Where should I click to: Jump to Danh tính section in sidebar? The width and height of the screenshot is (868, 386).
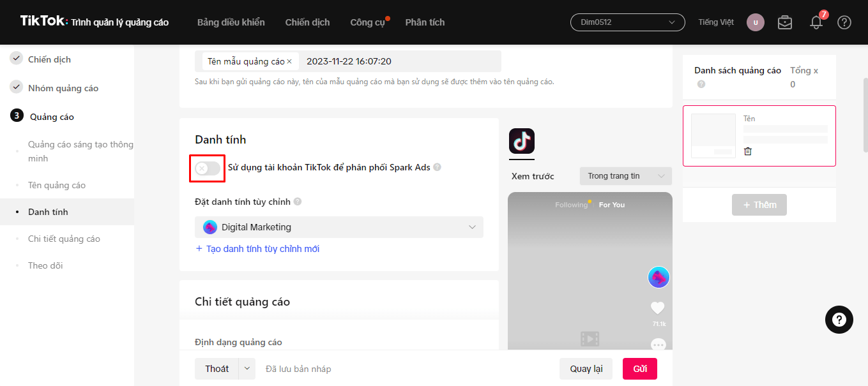click(x=48, y=212)
